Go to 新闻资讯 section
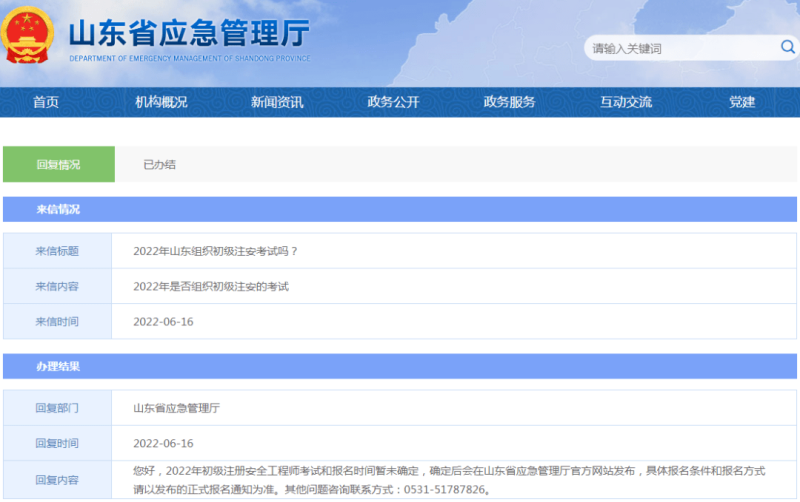800x502 pixels. 277,102
